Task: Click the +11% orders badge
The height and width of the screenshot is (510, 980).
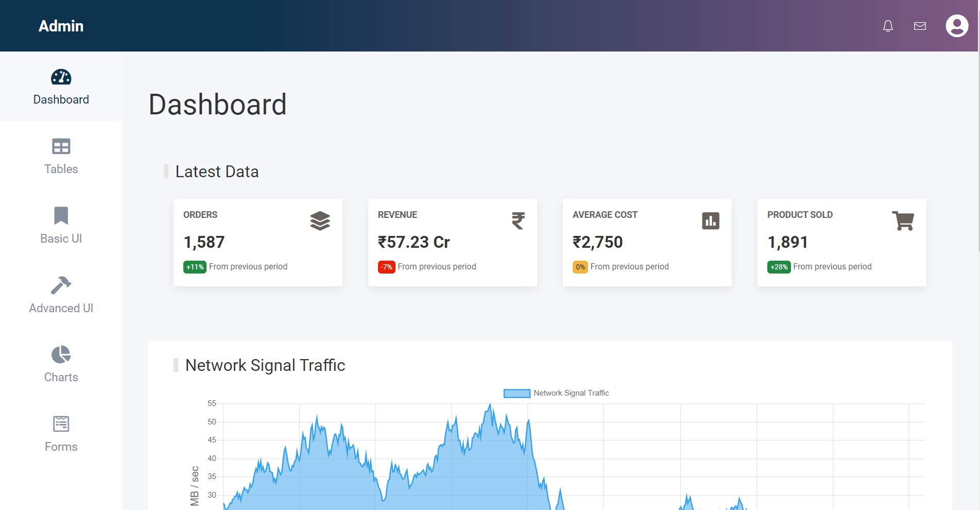Action: click(195, 267)
